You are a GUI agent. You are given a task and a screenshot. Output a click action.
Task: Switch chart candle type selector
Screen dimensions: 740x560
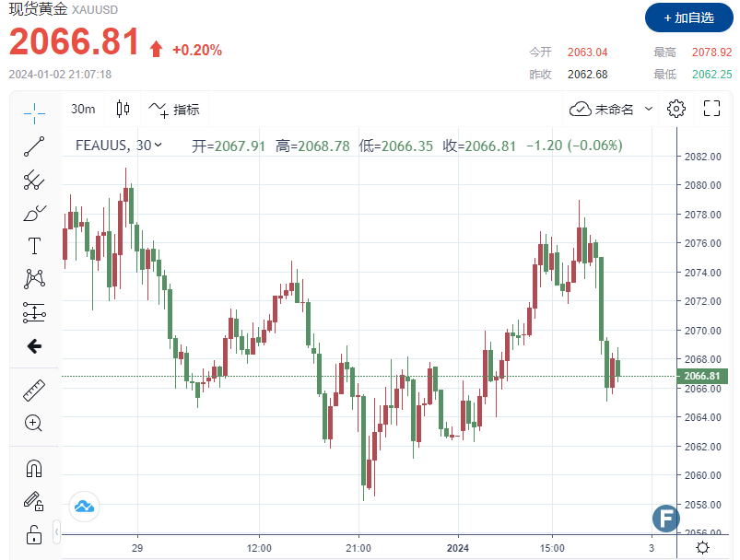point(121,109)
